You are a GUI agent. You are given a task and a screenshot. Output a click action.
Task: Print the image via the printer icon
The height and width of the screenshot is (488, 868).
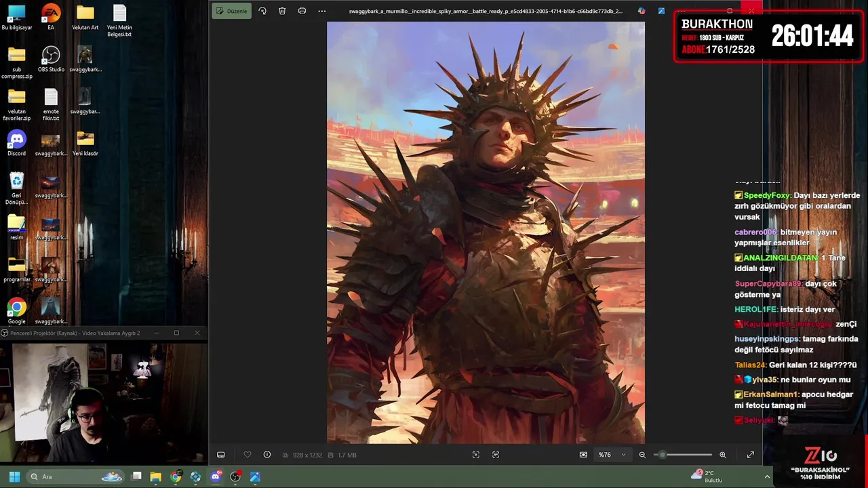(x=302, y=11)
